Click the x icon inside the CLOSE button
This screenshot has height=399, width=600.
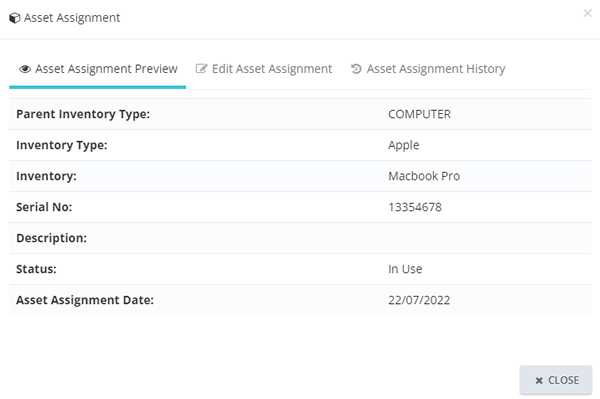click(539, 381)
